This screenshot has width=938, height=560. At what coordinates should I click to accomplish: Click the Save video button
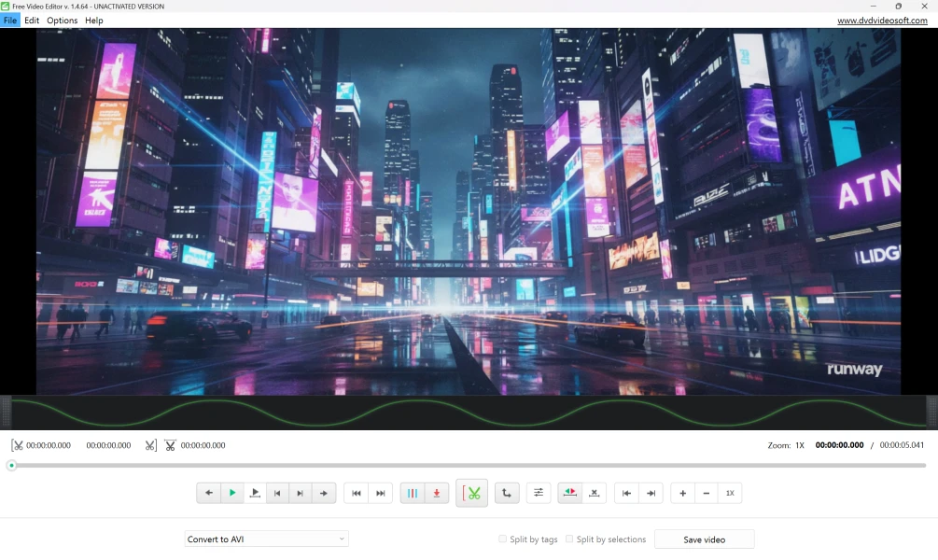(x=704, y=539)
